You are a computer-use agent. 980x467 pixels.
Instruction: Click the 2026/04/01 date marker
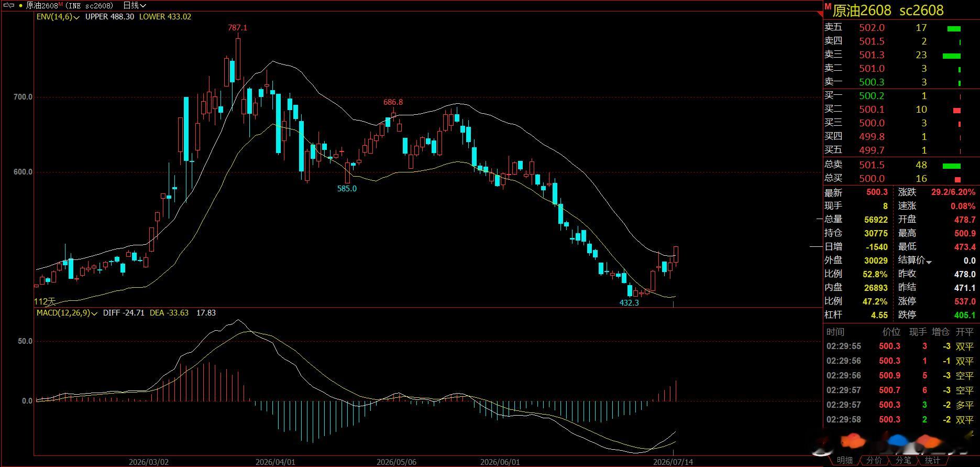pos(276,462)
